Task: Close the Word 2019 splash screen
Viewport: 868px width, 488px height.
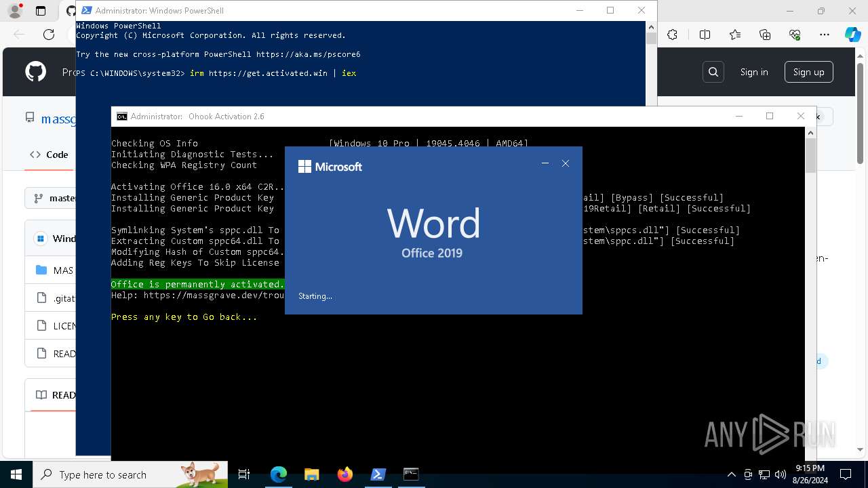Action: [x=566, y=163]
